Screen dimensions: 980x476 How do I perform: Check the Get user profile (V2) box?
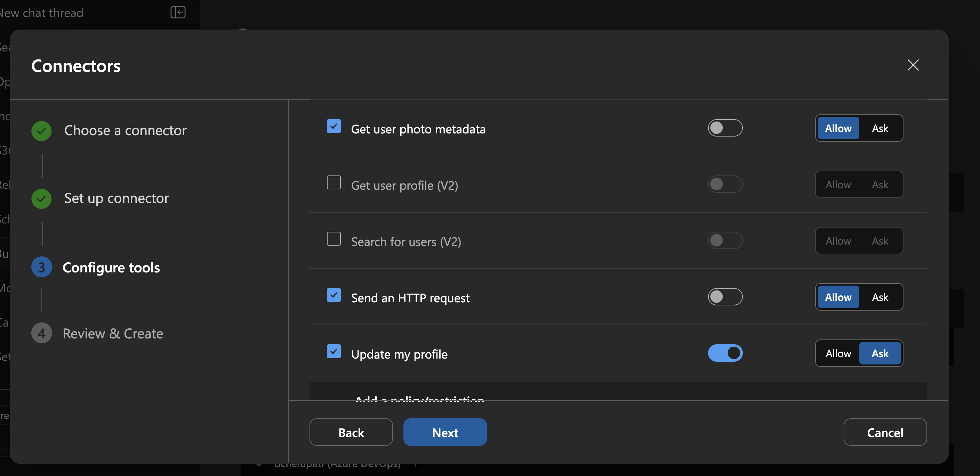[x=334, y=182]
